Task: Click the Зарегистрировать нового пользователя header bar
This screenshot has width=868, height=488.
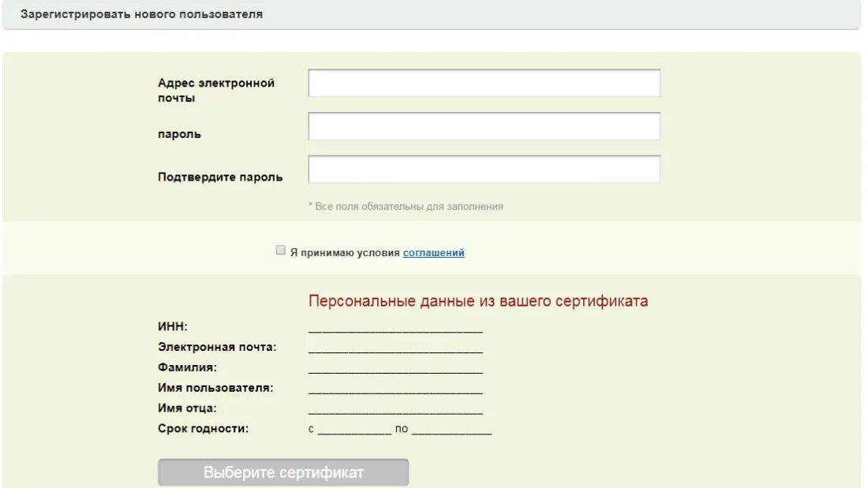Action: tap(431, 14)
